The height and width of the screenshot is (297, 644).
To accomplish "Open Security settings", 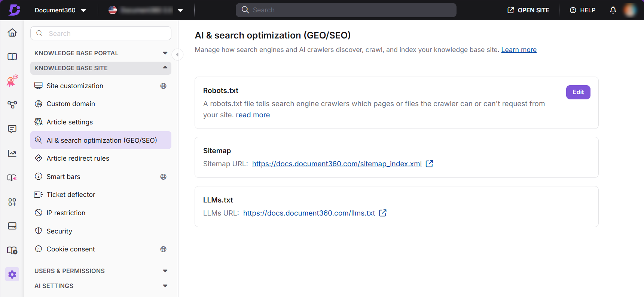I will [x=101, y=231].
